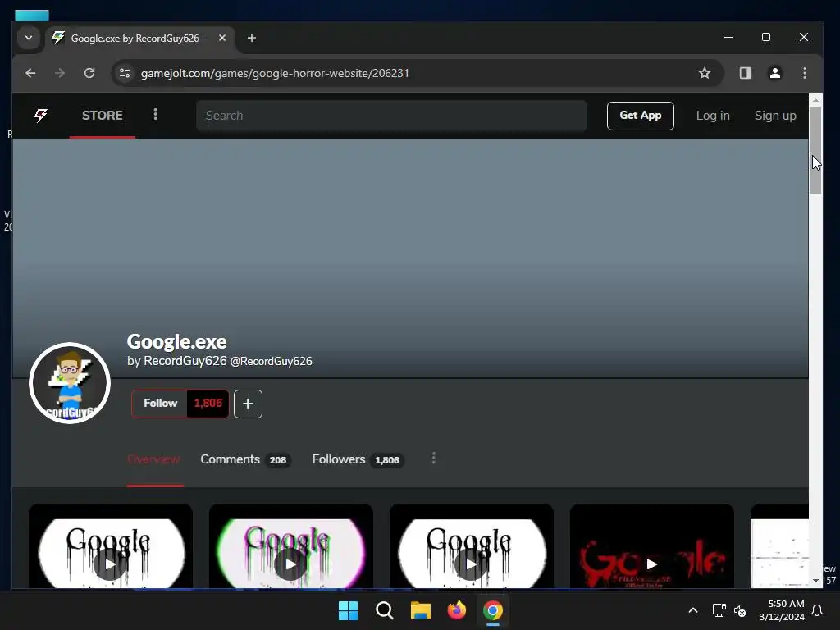840x630 pixels.
Task: View site information icon in address bar
Action: [x=125, y=73]
